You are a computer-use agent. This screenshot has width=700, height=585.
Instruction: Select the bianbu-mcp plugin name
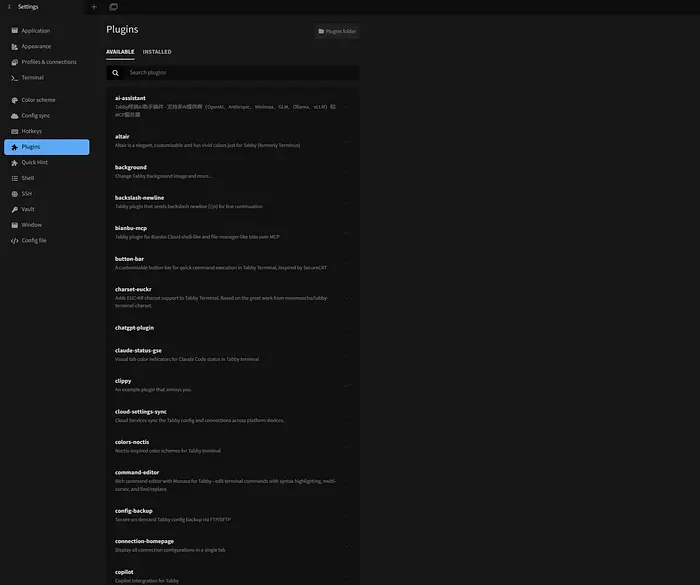click(131, 228)
